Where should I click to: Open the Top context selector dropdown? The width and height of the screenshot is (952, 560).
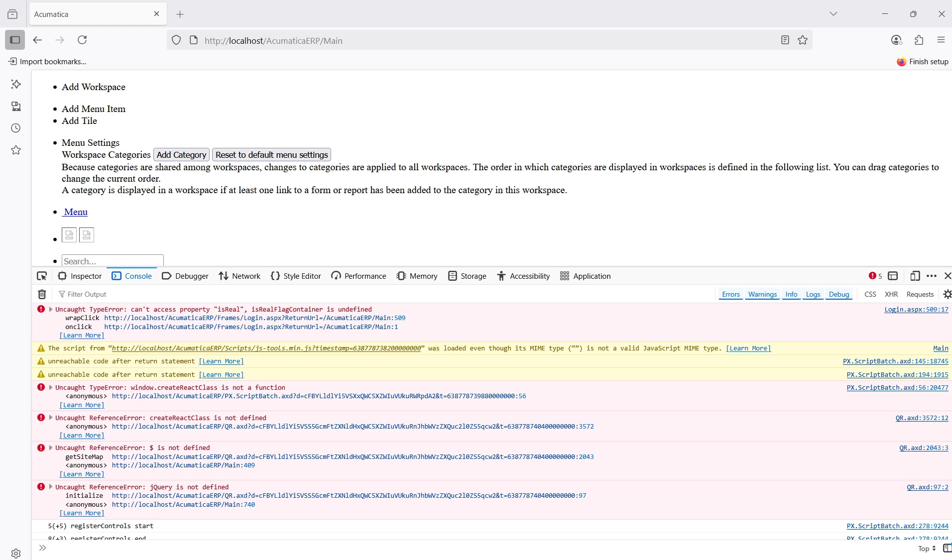[x=927, y=549]
